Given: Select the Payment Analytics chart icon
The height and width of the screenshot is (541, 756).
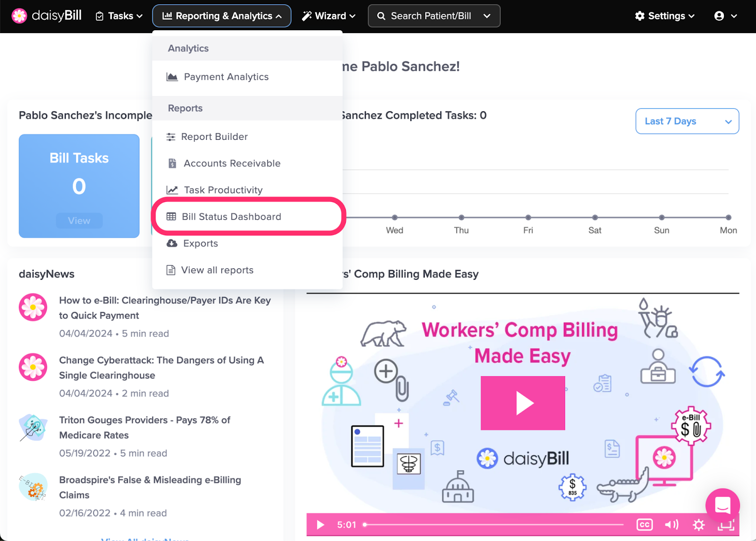Looking at the screenshot, I should click(172, 77).
